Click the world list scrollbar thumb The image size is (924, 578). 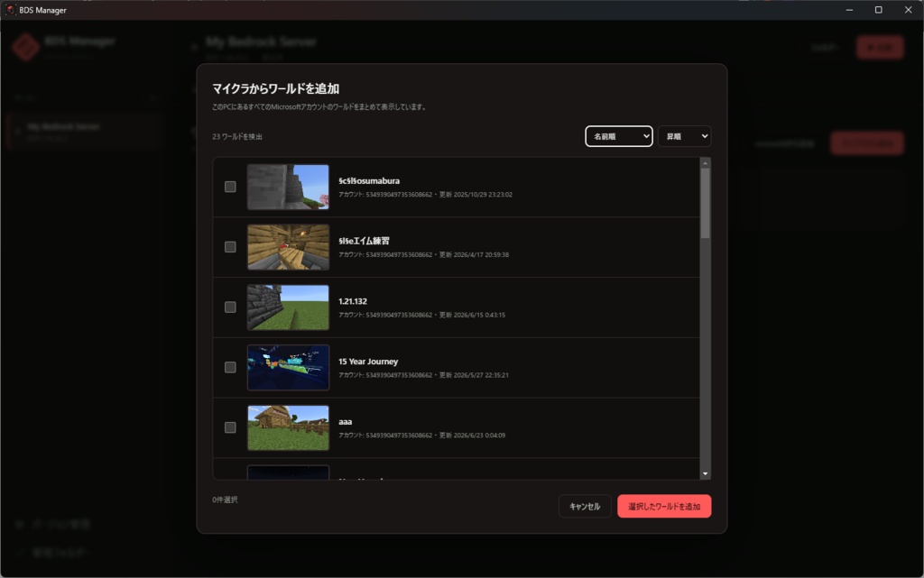[705, 204]
